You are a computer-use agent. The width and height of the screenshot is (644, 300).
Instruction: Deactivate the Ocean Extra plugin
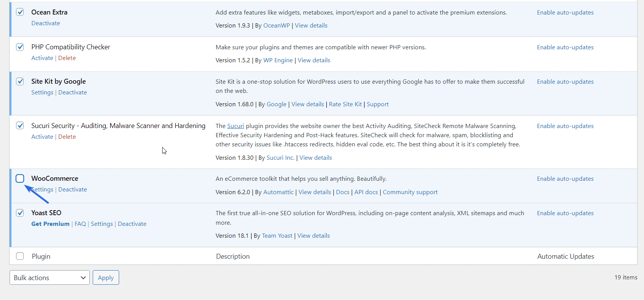(45, 23)
